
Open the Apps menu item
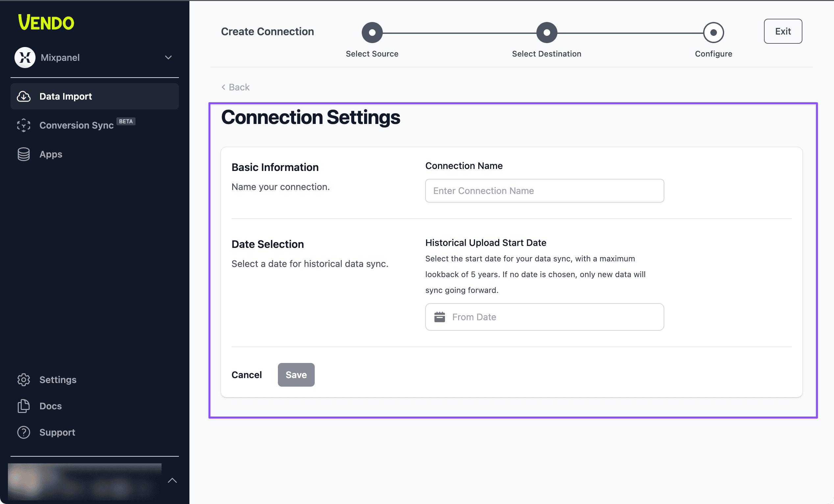[51, 154]
